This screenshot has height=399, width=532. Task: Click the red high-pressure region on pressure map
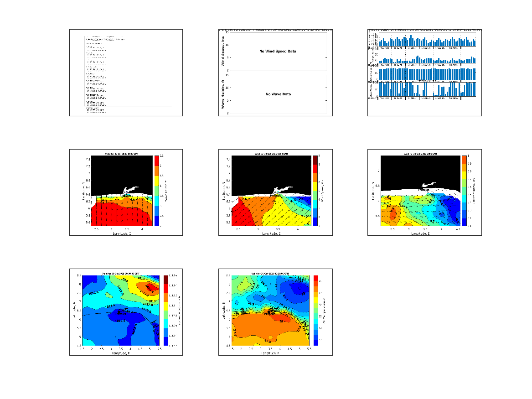coord(153,287)
